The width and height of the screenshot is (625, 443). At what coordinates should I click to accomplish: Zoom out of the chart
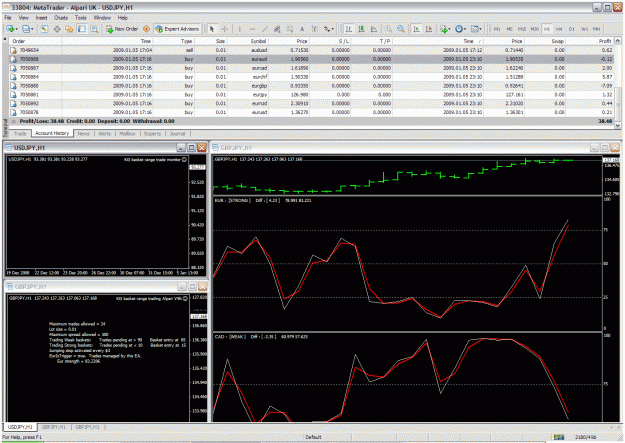click(401, 29)
